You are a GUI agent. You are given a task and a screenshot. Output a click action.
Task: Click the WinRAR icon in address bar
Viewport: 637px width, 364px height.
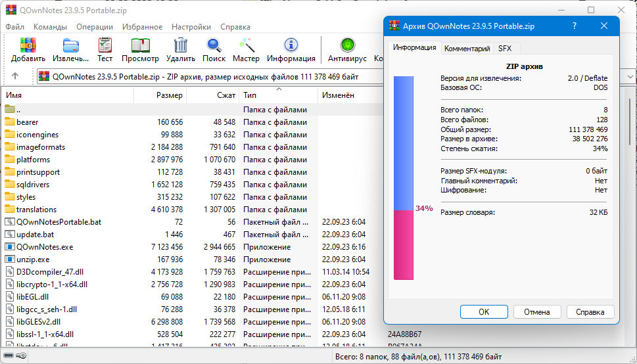(x=44, y=76)
